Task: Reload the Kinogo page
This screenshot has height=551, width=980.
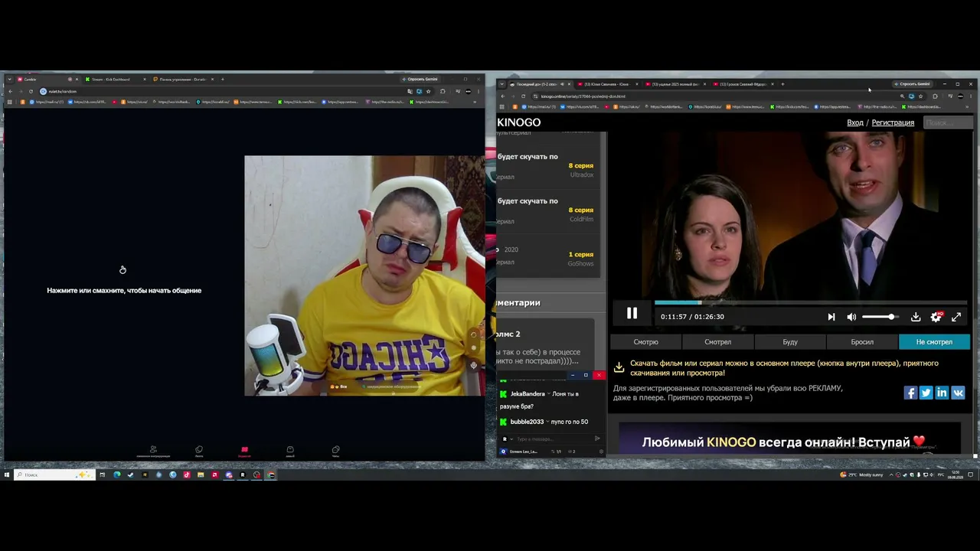Action: (524, 96)
